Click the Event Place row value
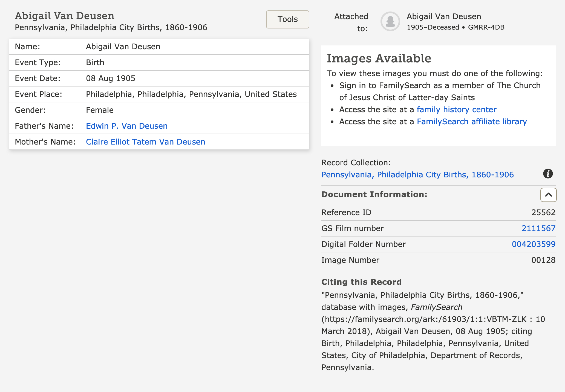This screenshot has width=565, height=392. (x=191, y=94)
